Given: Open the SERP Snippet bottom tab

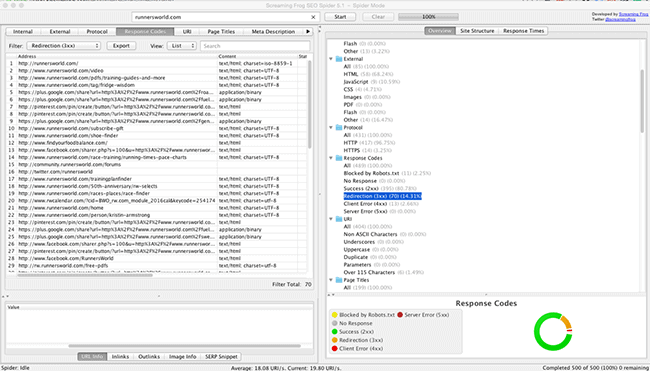Looking at the screenshot, I should 221,356.
